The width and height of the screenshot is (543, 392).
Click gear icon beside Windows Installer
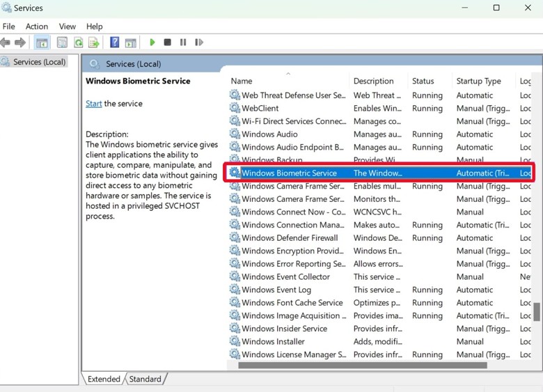click(235, 341)
